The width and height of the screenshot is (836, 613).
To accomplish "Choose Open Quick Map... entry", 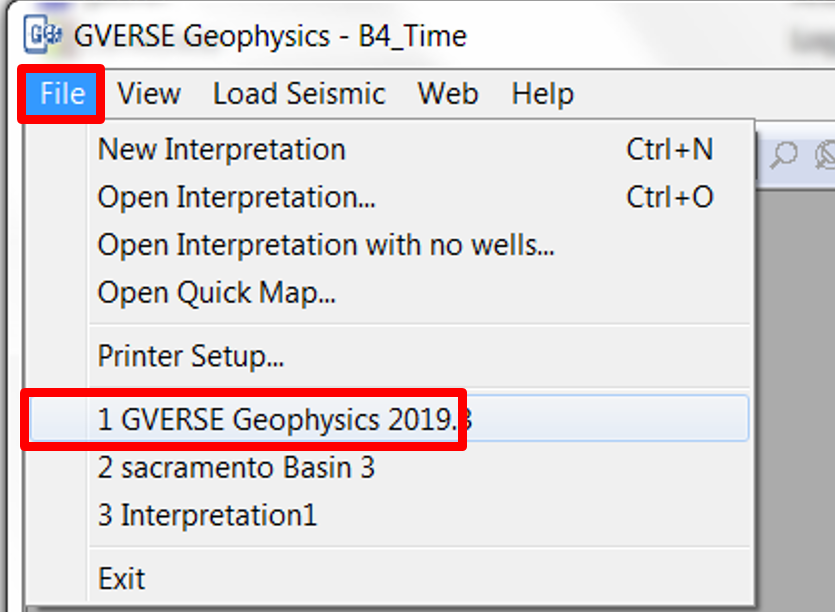I will 389,293.
